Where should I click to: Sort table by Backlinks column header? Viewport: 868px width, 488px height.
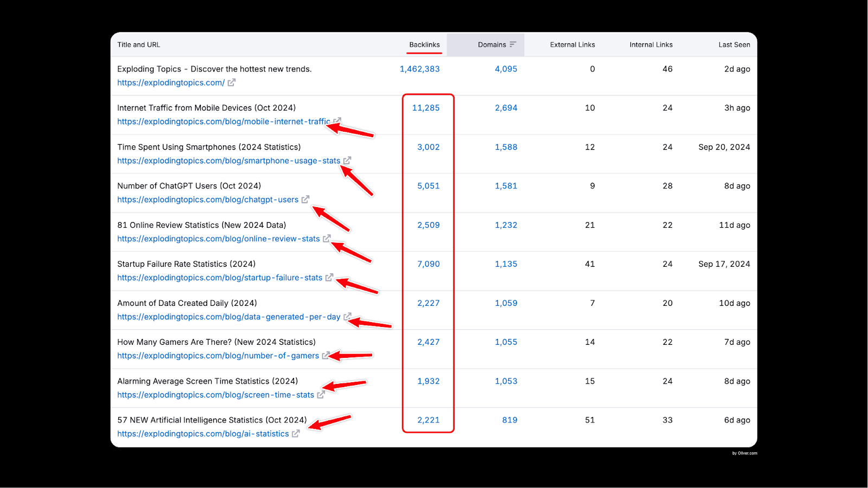pos(424,44)
